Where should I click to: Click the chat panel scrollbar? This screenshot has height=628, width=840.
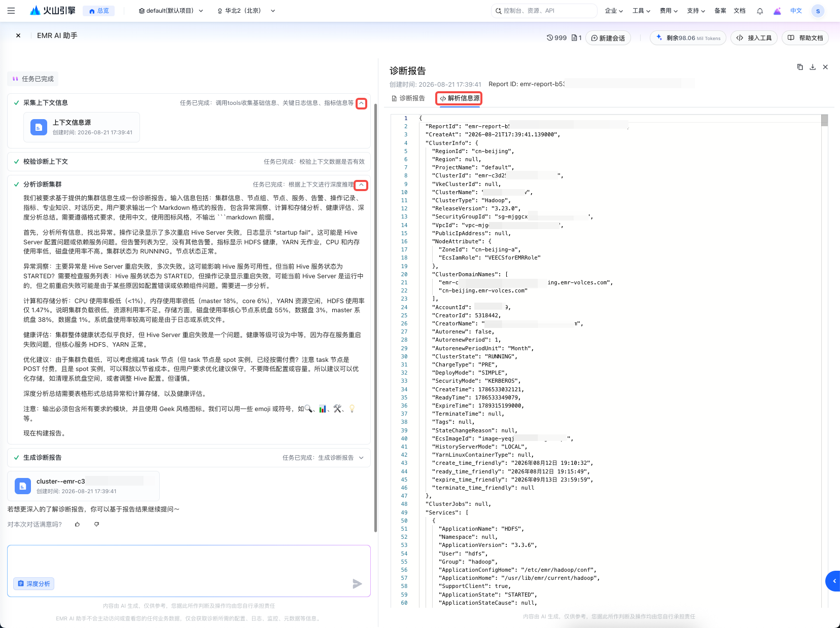375,318
